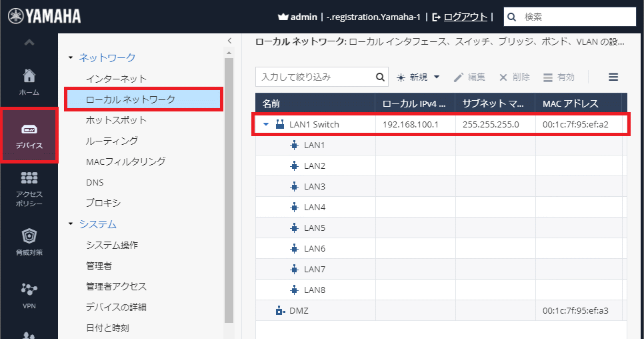Go to the VPN section
Screen dimensions: 644x339
29,295
